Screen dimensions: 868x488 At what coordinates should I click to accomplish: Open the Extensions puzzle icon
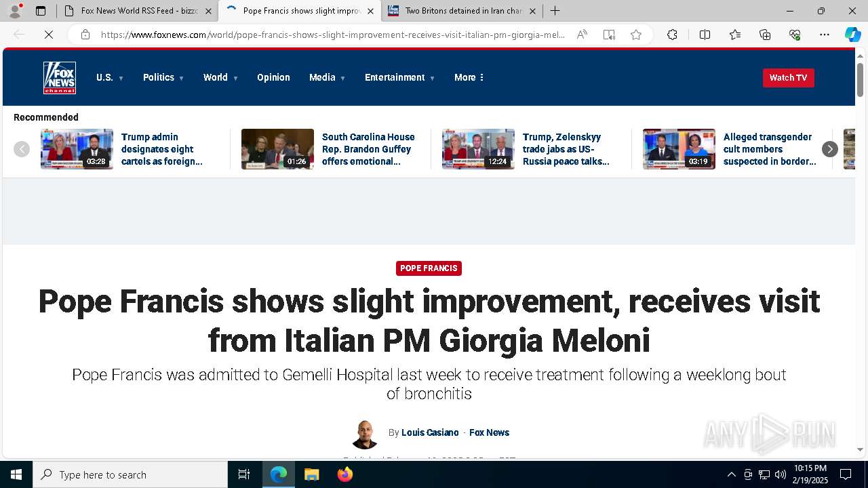(672, 35)
